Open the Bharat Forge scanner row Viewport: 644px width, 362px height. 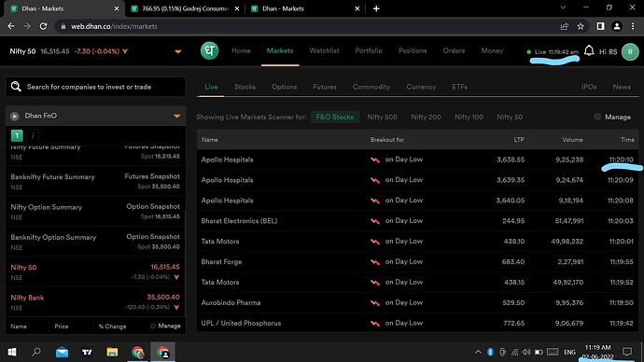coord(418,262)
